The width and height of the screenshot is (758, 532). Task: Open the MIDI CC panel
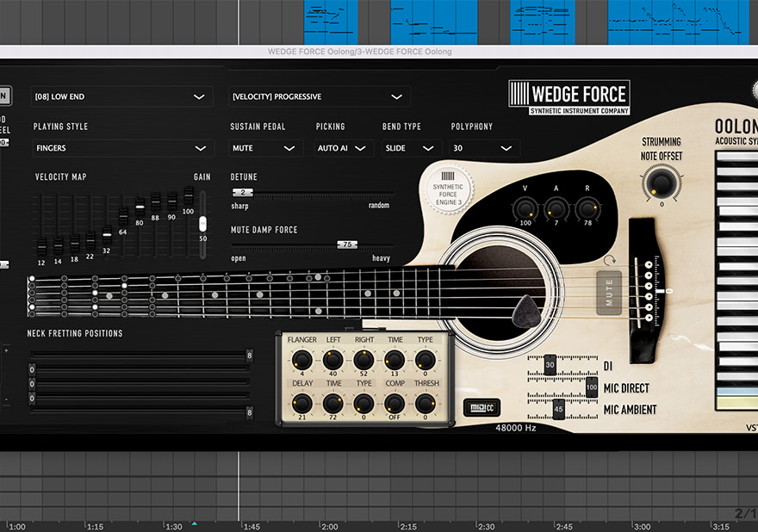[482, 408]
